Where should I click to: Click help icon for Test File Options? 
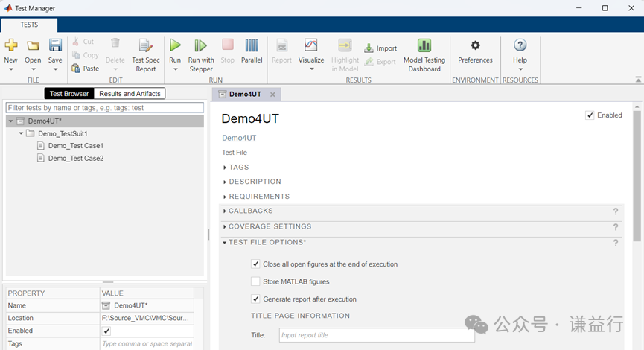616,243
